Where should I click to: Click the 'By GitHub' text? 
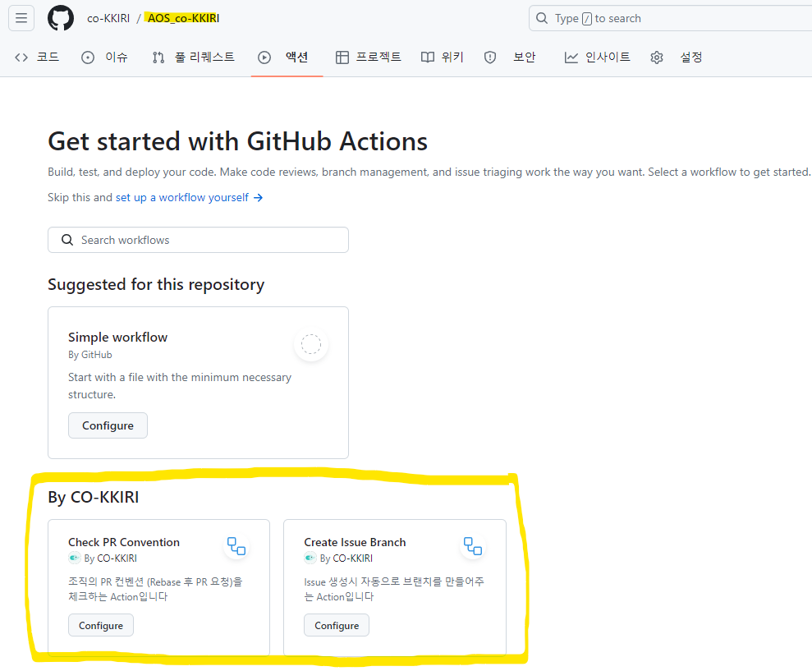(90, 355)
